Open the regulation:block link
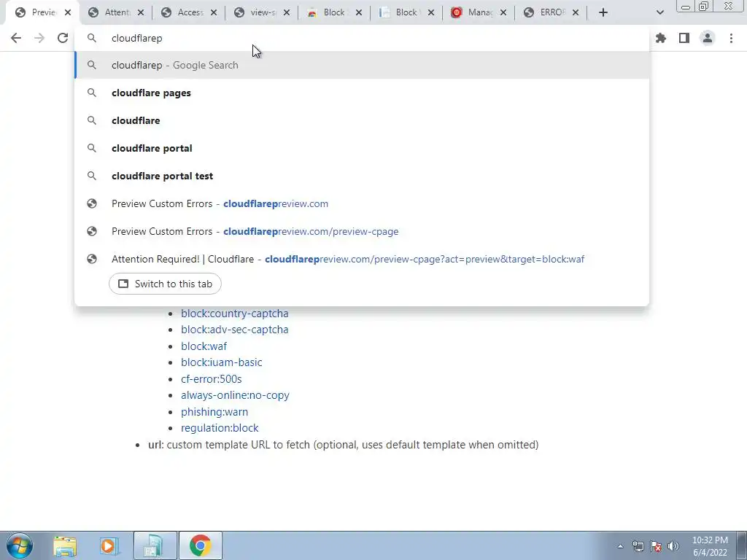Image resolution: width=747 pixels, height=560 pixels. (x=220, y=428)
